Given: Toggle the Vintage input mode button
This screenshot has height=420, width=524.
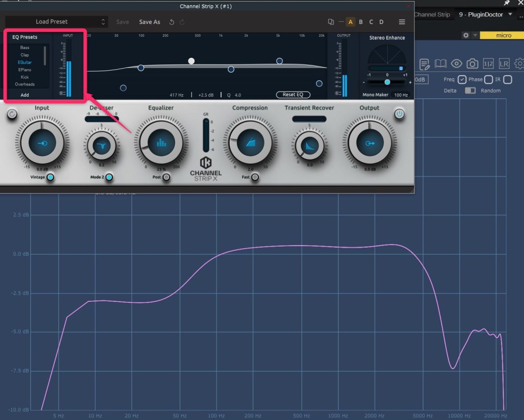Looking at the screenshot, I should pos(50,178).
